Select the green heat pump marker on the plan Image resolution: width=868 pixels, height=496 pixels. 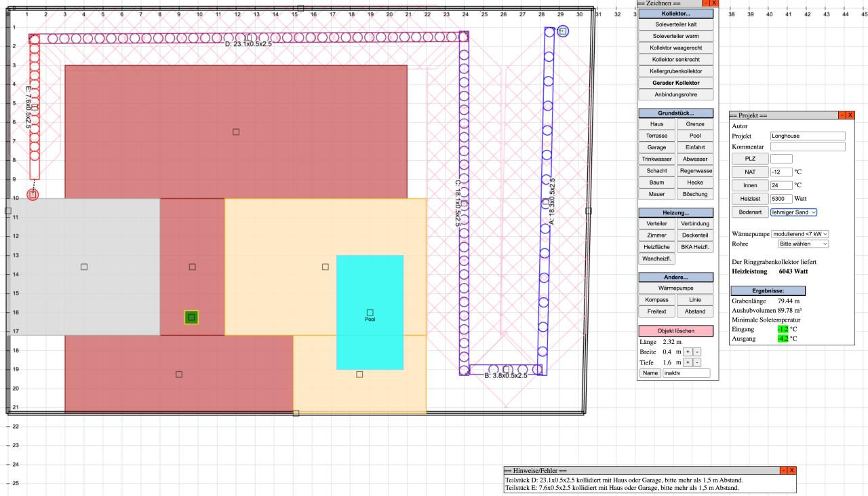click(191, 317)
